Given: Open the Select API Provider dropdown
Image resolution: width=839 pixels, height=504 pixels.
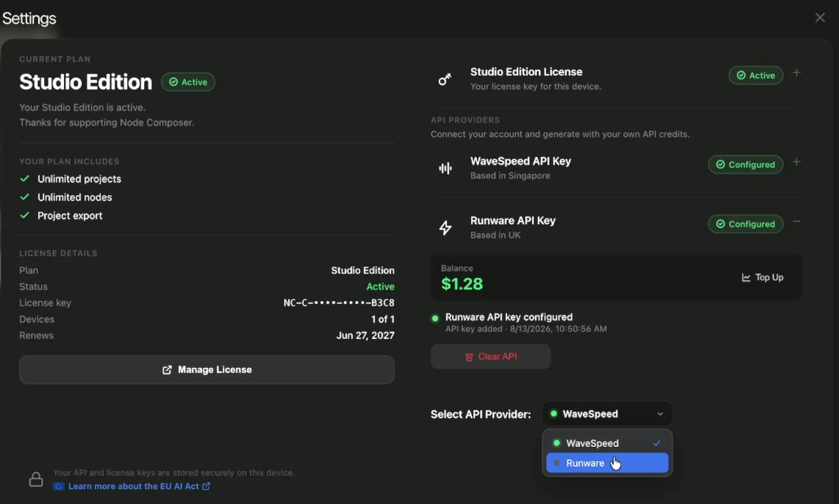Looking at the screenshot, I should point(607,414).
